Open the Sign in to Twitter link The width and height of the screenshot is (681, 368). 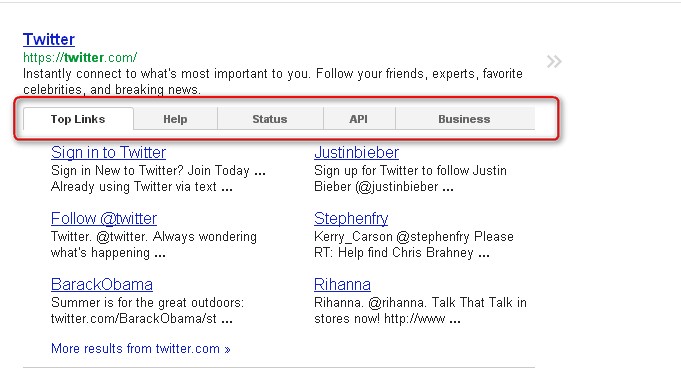click(108, 153)
